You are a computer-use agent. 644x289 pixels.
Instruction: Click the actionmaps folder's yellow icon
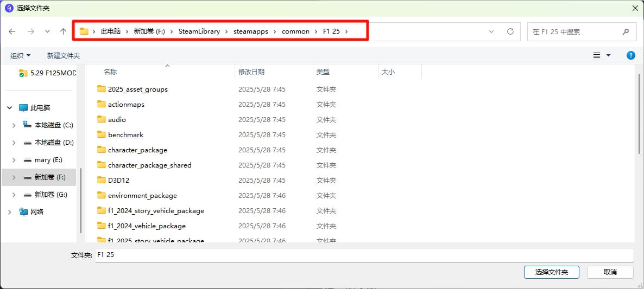pyautogui.click(x=102, y=104)
